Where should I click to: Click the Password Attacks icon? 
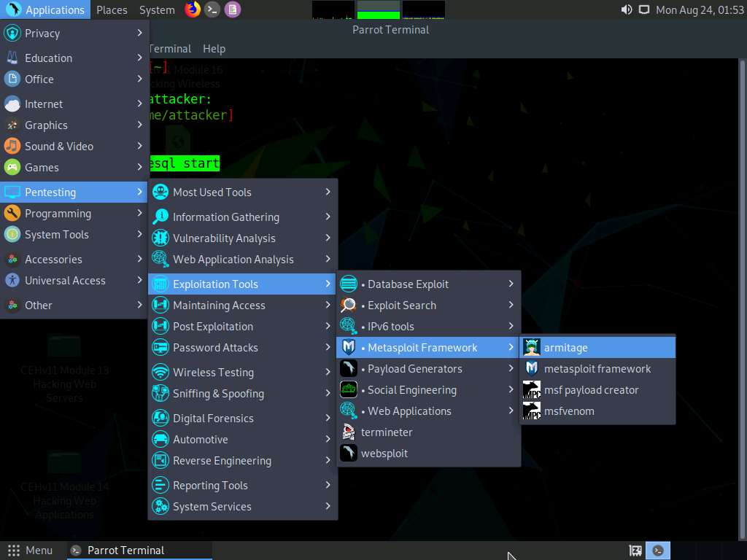[x=160, y=348]
